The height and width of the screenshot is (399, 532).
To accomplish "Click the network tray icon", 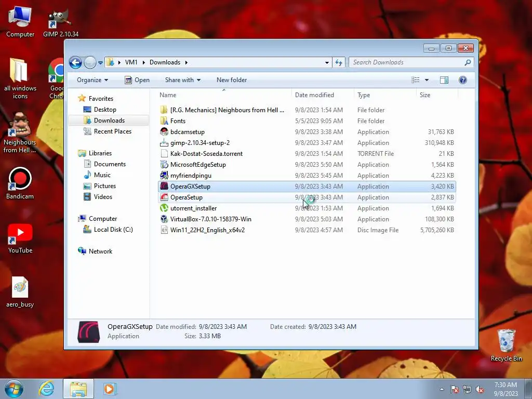I will coord(467,390).
